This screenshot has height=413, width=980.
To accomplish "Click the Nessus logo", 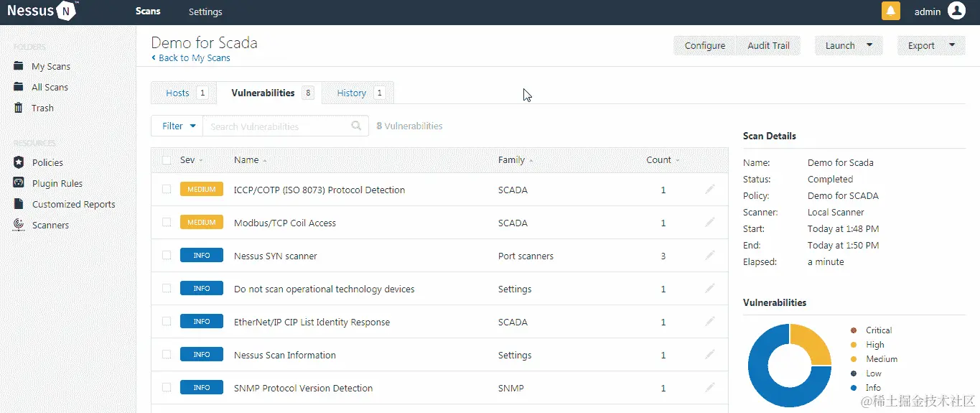I will (42, 11).
